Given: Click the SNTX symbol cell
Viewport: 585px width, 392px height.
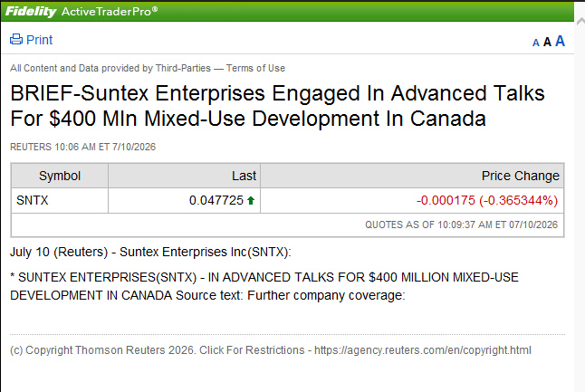Looking at the screenshot, I should 60,201.
